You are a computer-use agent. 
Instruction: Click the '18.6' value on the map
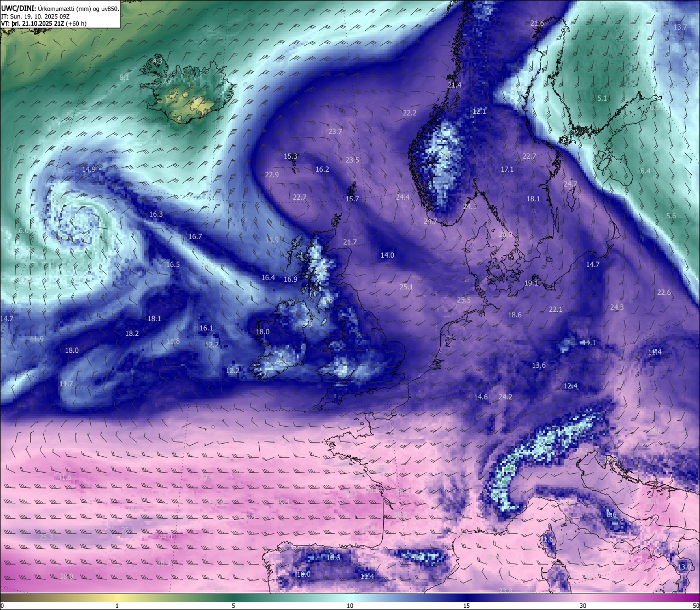[x=515, y=315]
